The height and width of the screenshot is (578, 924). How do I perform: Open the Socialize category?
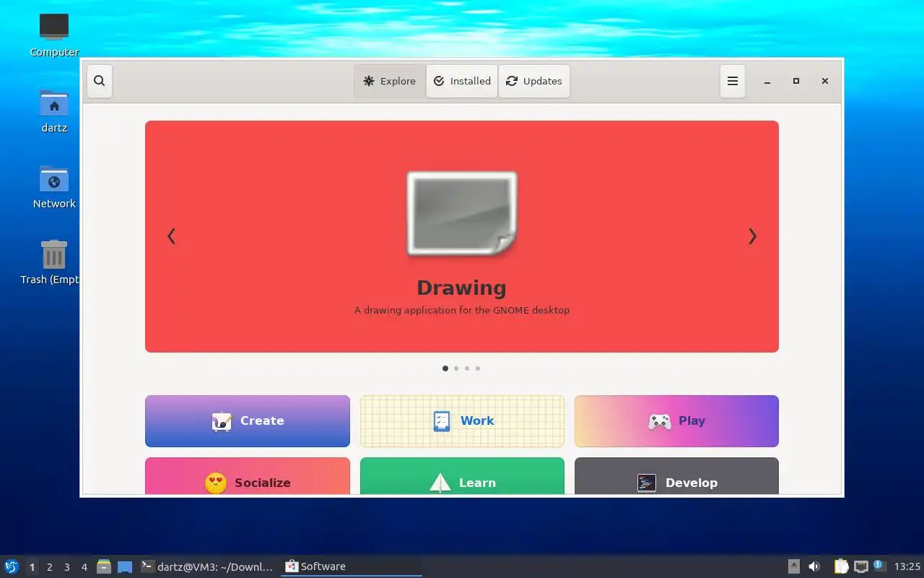[x=248, y=476]
